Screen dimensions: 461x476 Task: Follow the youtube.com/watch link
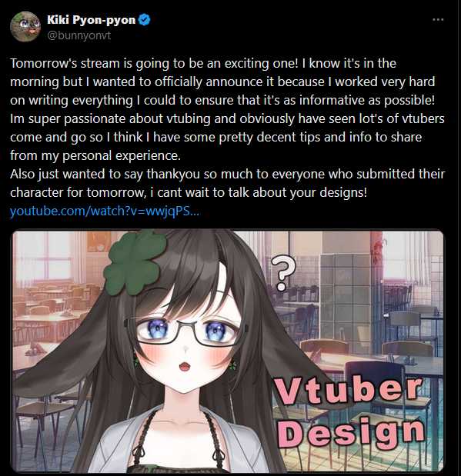tap(105, 211)
